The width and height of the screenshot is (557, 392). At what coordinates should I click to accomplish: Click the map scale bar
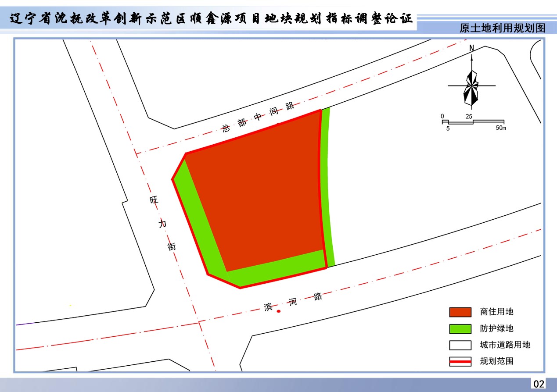[x=473, y=122]
